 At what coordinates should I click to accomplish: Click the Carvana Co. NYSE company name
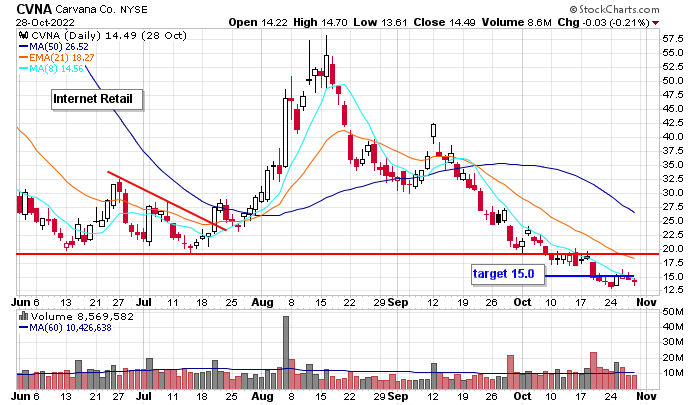point(102,9)
